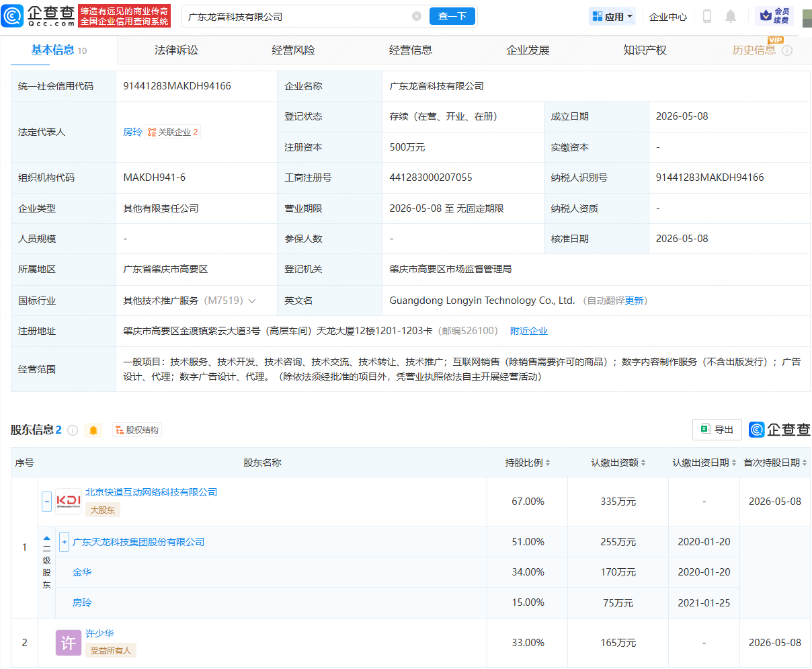Switch to 经营风险 tab
Screen dimensions: 812x669
tap(293, 50)
